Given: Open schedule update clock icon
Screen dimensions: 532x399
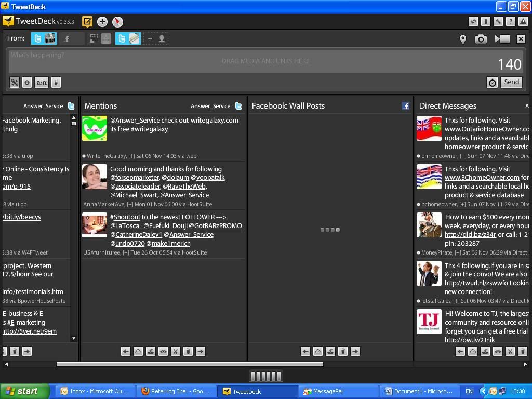Looking at the screenshot, I should tap(492, 82).
